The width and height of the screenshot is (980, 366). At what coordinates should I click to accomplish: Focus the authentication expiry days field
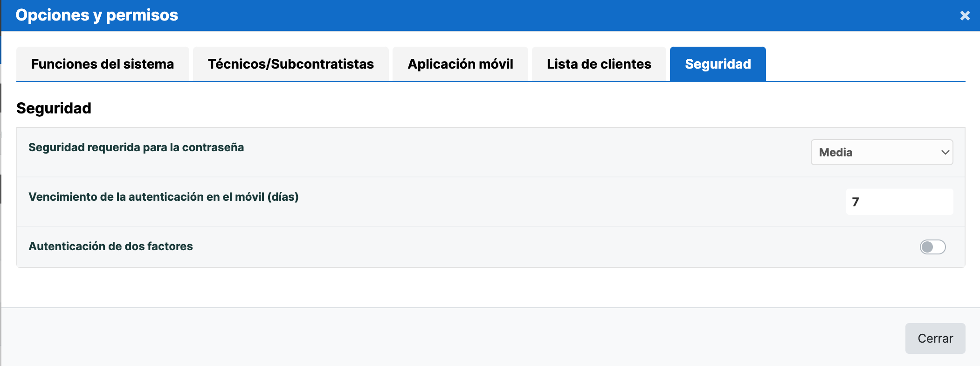click(x=899, y=202)
